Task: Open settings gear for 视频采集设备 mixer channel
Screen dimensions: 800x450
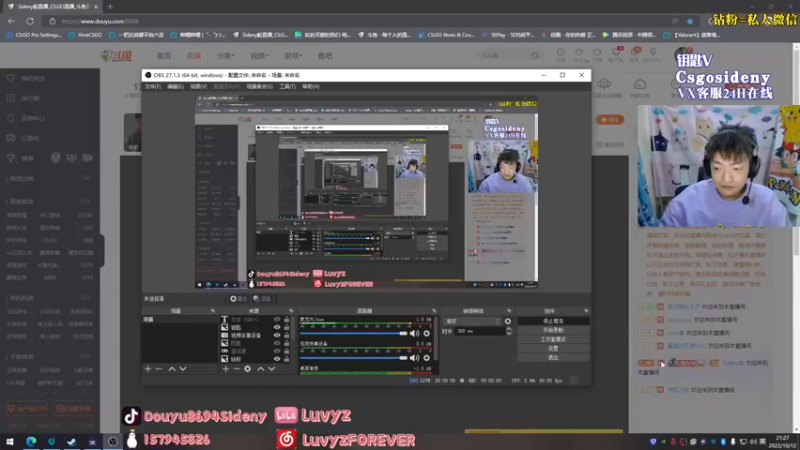Action: pyautogui.click(x=427, y=358)
